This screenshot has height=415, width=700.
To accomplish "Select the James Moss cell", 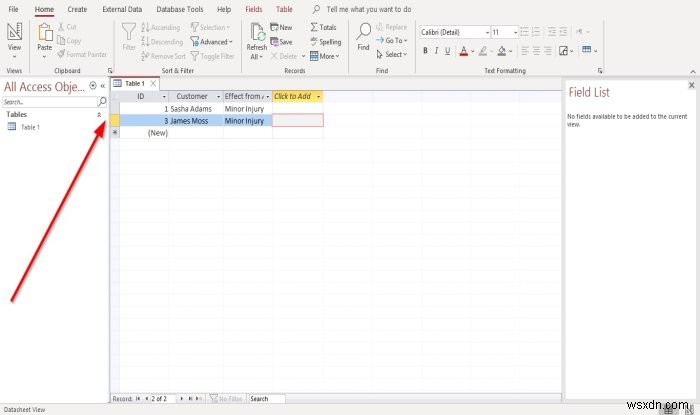I will [196, 121].
